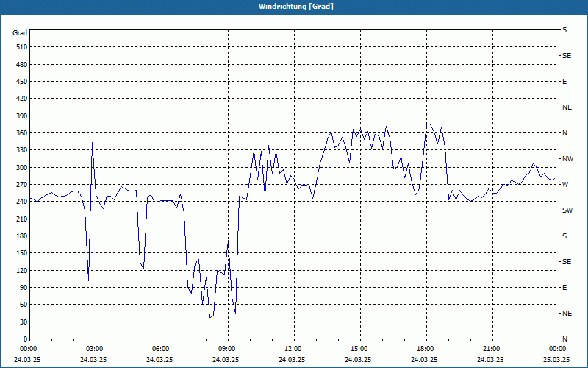Viewport: 588px width, 368px height.
Task: Click the 21:00 time axis label
Action: point(491,349)
